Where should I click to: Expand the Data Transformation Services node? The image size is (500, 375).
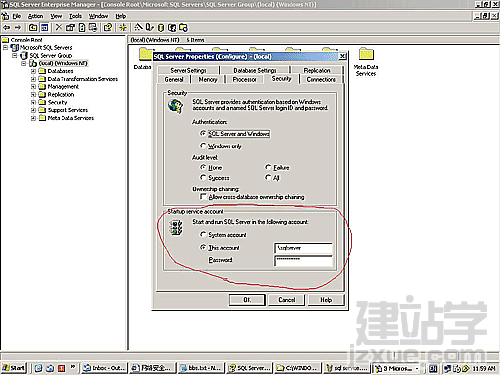click(33, 79)
